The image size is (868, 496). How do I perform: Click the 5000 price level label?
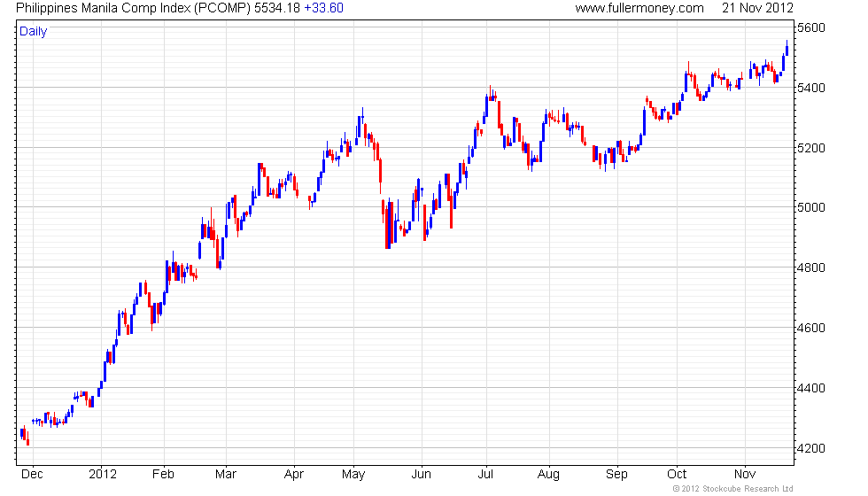point(811,207)
